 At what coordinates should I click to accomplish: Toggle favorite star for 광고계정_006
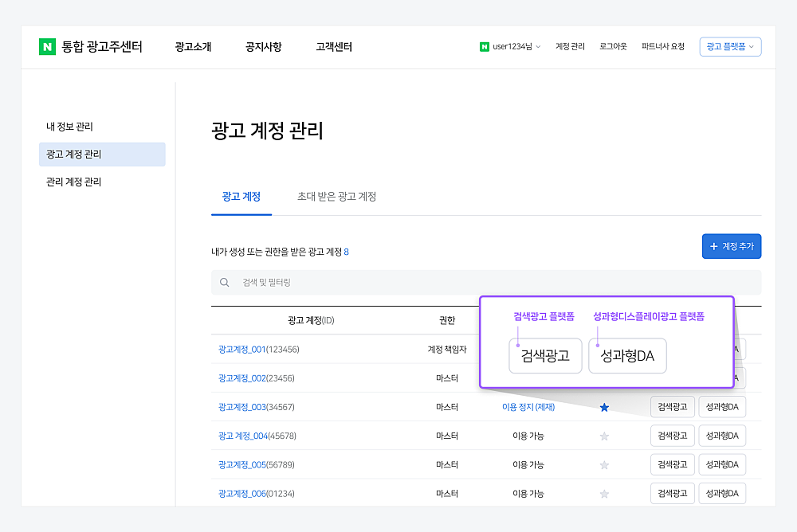(x=604, y=494)
